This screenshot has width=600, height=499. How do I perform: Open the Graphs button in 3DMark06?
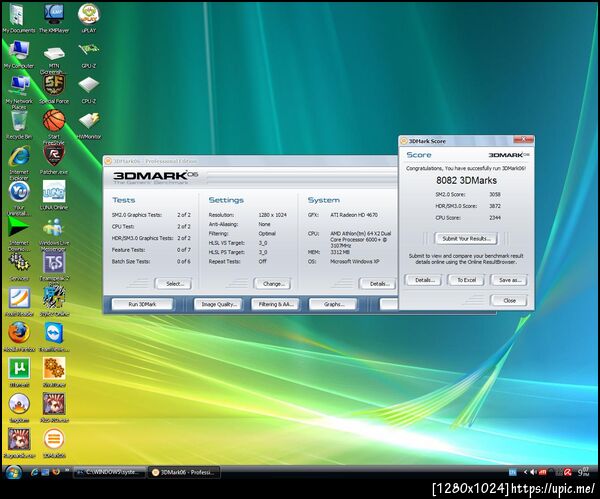[334, 304]
